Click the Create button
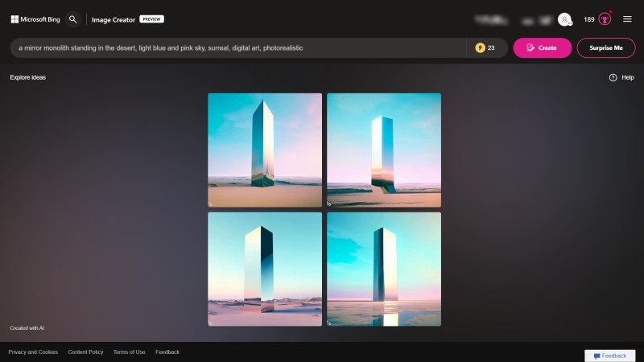 pos(542,48)
